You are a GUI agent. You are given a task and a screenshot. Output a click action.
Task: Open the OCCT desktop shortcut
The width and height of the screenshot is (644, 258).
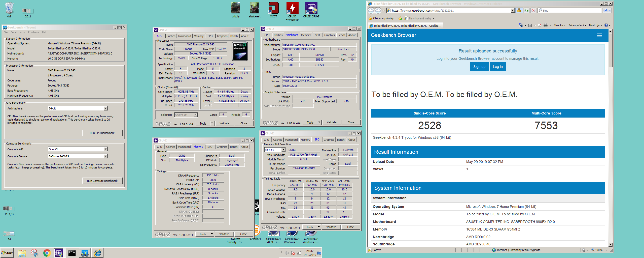273,10
